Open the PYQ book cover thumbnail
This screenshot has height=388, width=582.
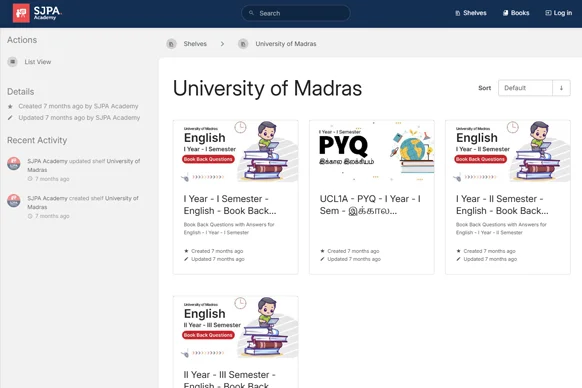372,151
